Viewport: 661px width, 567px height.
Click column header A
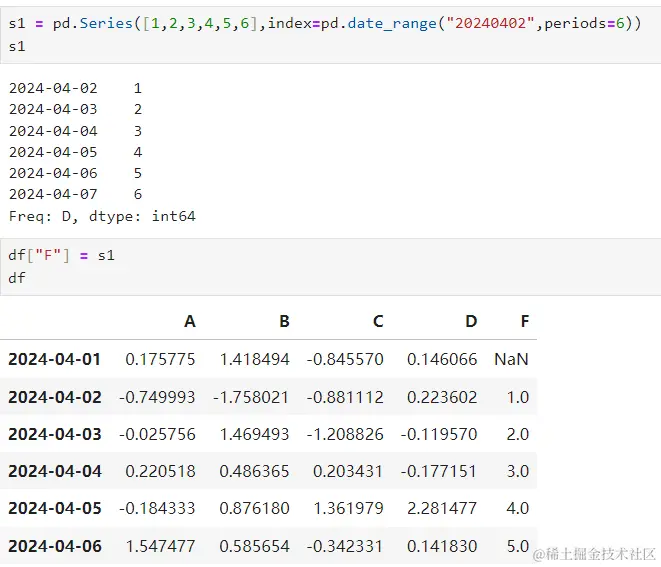(190, 321)
